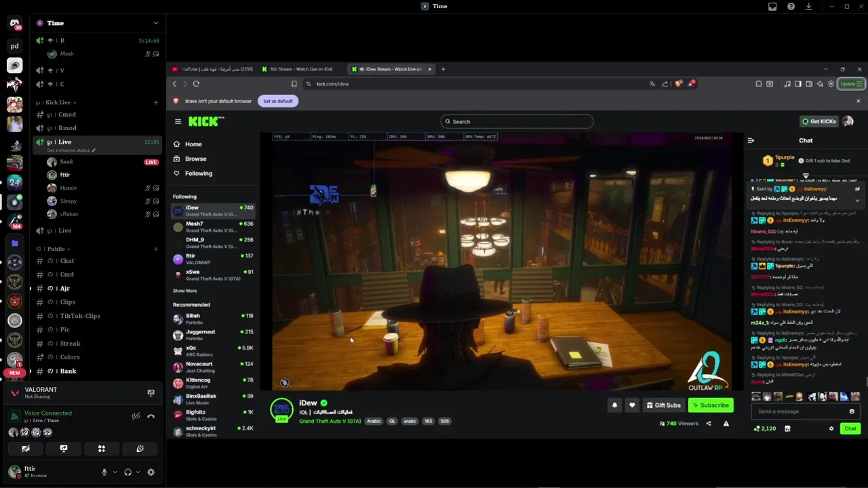The image size is (868, 488).
Task: Set Brave as default browser
Action: 278,101
